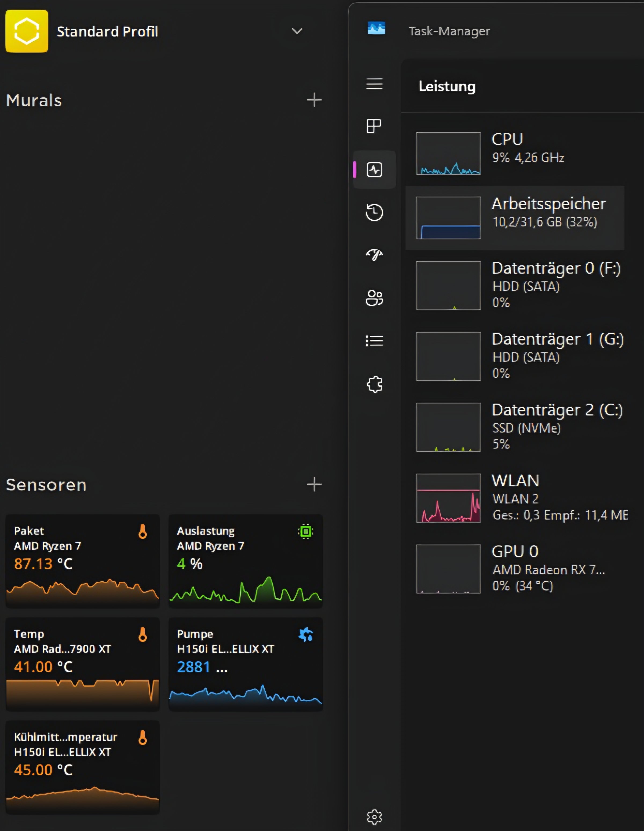Screen dimensions: 644x831
Task: Open Task Manager settings gear icon
Action: 374,817
